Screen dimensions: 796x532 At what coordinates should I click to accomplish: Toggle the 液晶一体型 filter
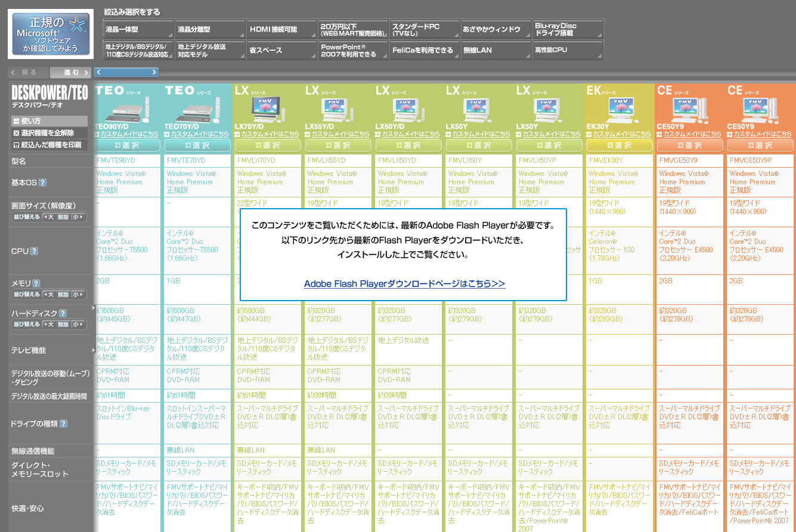[138, 29]
